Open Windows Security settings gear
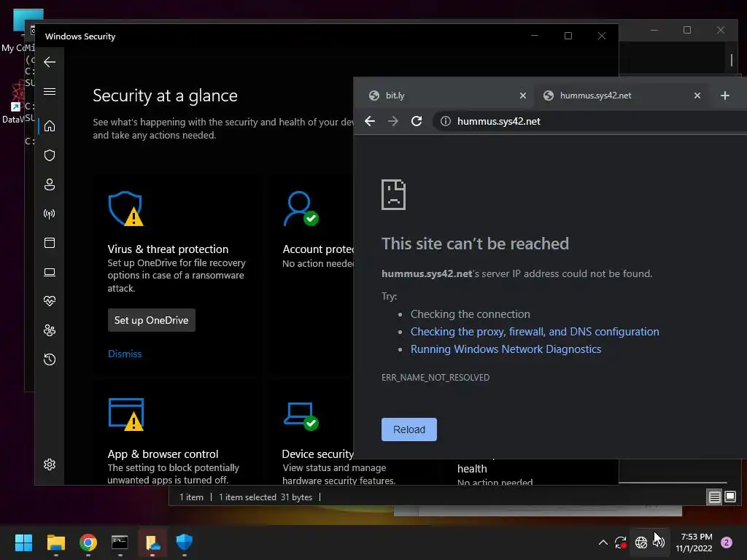The height and width of the screenshot is (560, 747). (x=50, y=464)
